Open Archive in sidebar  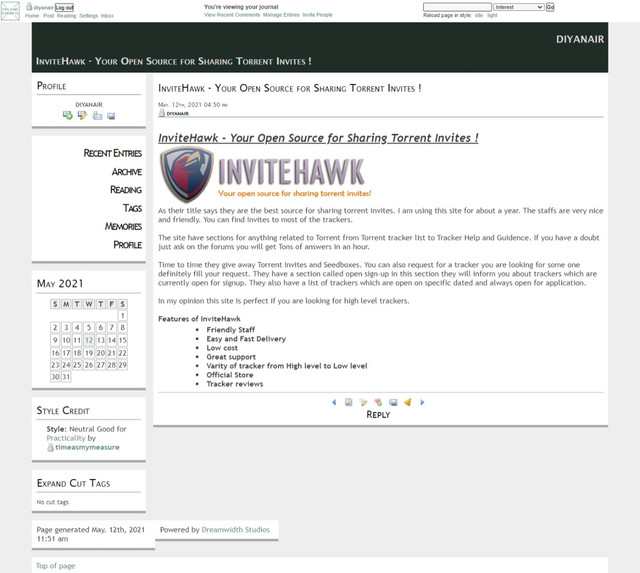click(127, 172)
